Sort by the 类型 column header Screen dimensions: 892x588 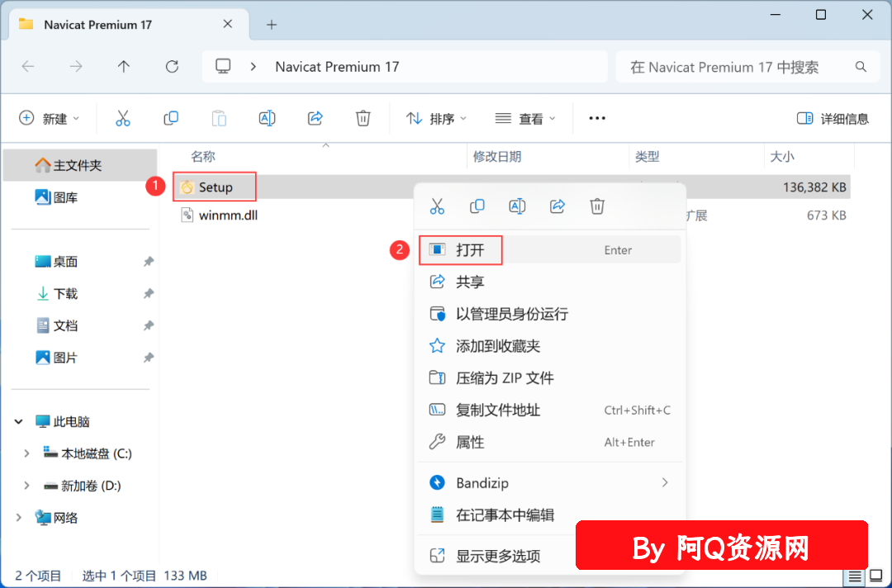click(647, 156)
